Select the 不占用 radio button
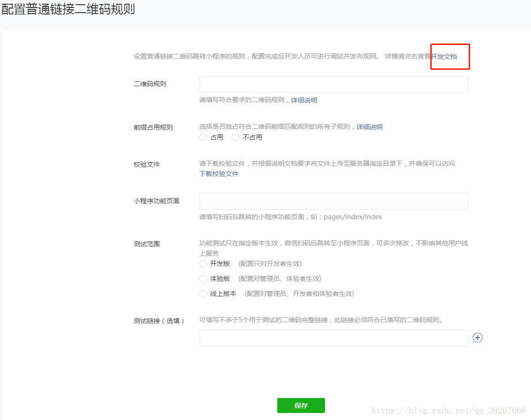Viewport: 531px width, 420px height. (236, 137)
